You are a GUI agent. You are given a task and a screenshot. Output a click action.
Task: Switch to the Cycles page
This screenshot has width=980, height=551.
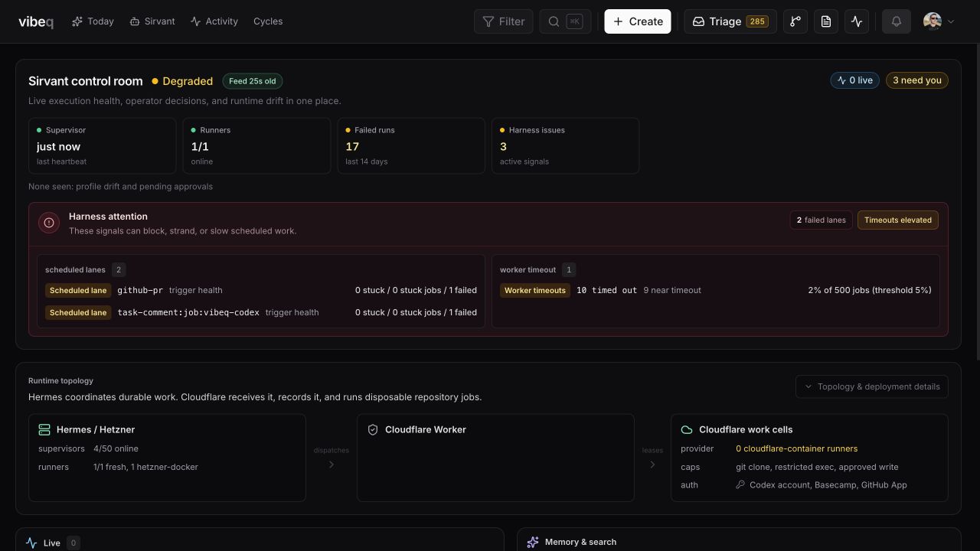coord(268,21)
